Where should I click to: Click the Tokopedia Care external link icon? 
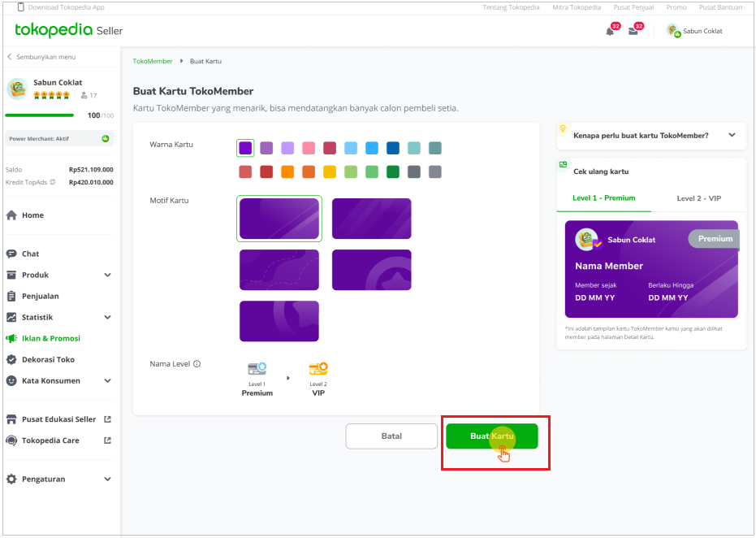(107, 440)
